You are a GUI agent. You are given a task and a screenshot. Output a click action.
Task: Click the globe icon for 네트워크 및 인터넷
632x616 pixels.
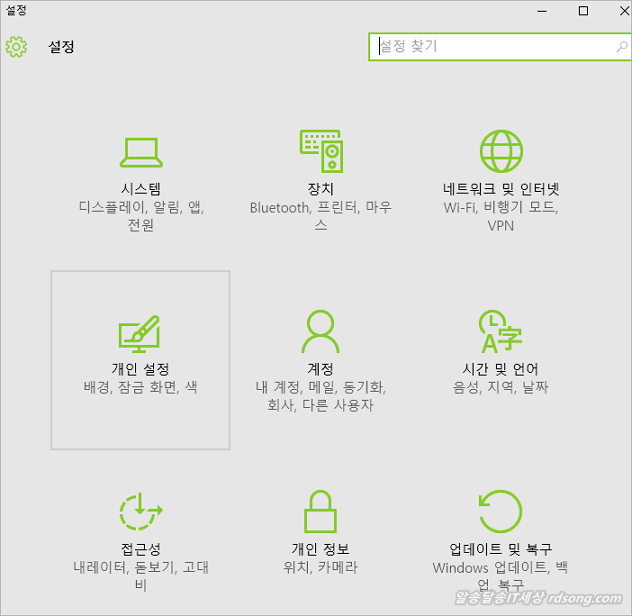501,152
